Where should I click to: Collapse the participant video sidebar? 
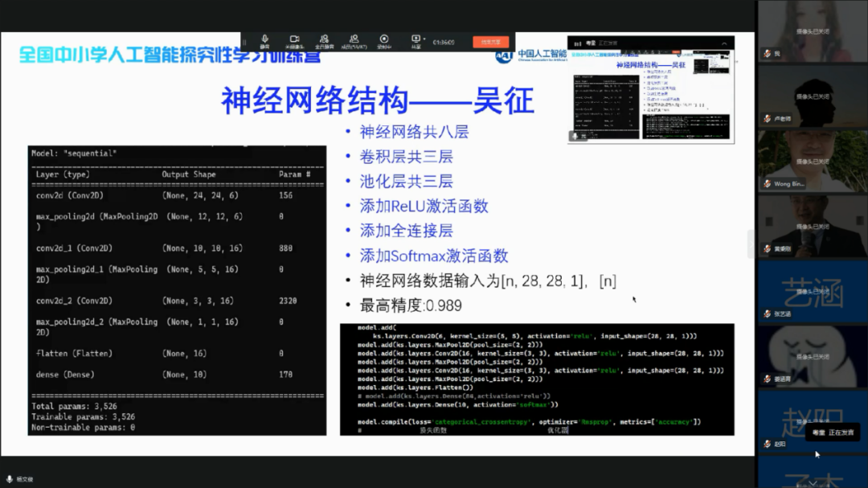point(751,244)
